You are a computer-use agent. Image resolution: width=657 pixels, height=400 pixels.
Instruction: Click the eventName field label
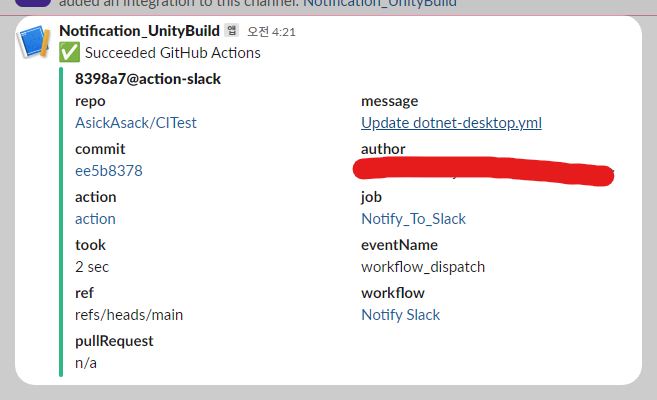399,245
